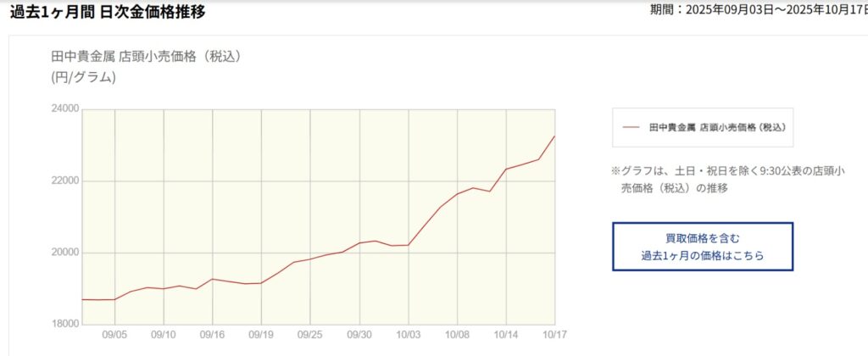Click the 18000 y-axis label
The image size is (868, 356).
coord(66,324)
